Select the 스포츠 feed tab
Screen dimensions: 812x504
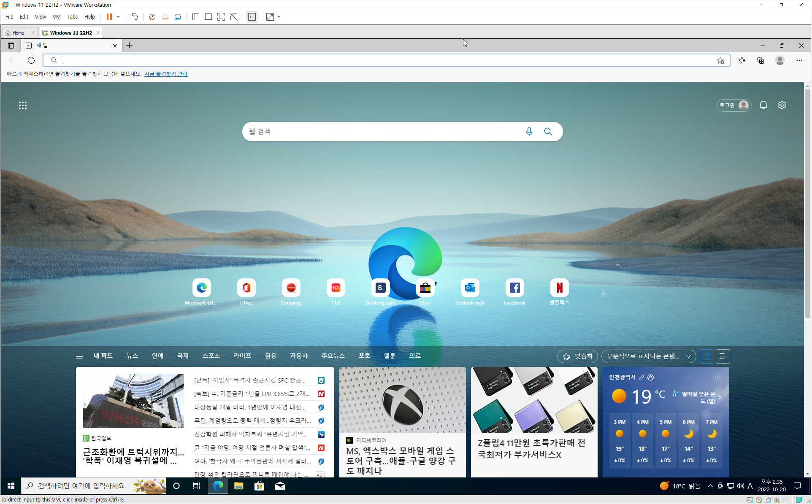211,356
